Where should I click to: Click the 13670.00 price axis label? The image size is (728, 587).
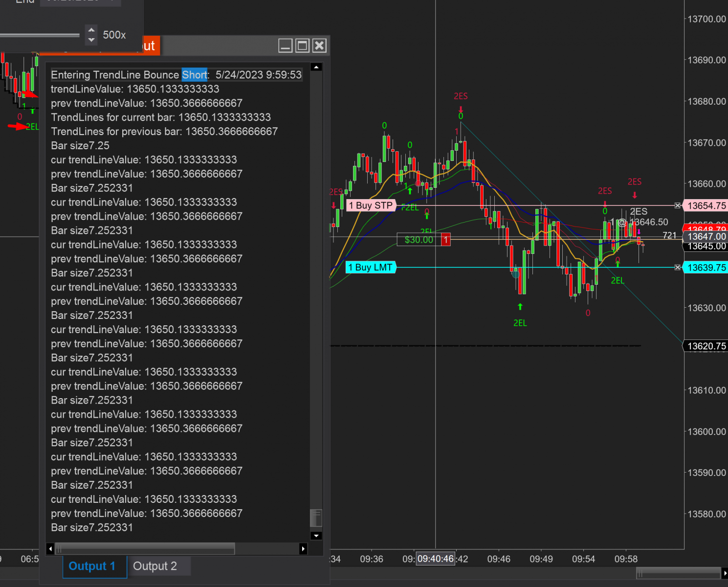tap(707, 143)
